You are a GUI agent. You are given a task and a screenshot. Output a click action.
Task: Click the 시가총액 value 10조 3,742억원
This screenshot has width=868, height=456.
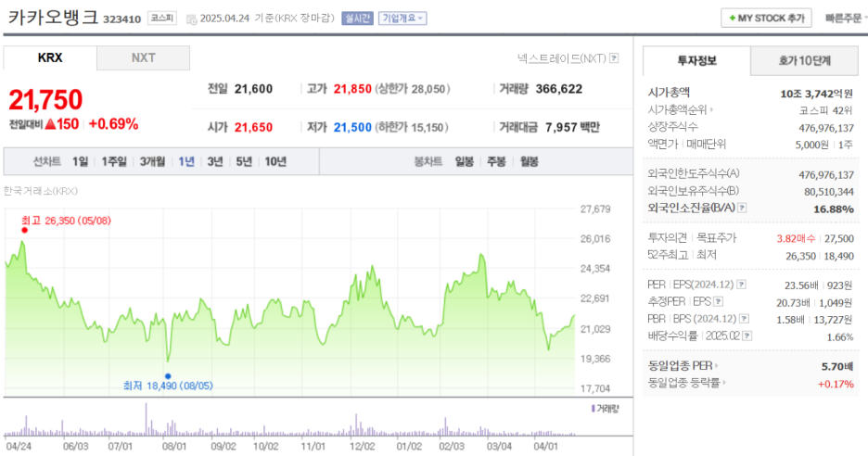pos(816,95)
